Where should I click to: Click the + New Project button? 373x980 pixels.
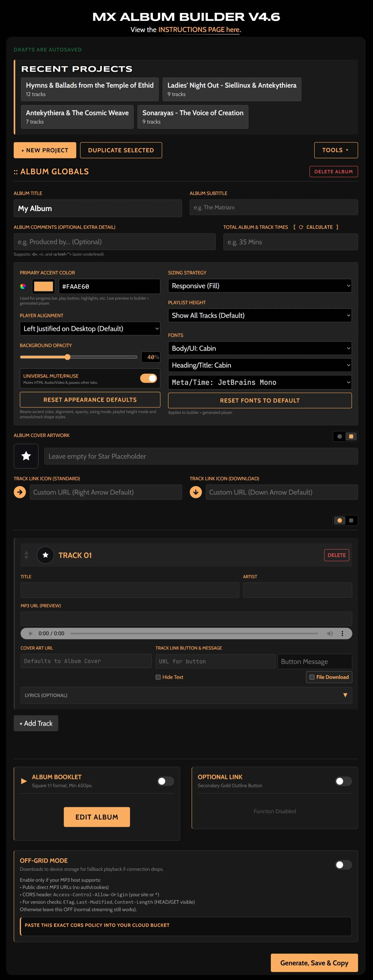pyautogui.click(x=45, y=150)
